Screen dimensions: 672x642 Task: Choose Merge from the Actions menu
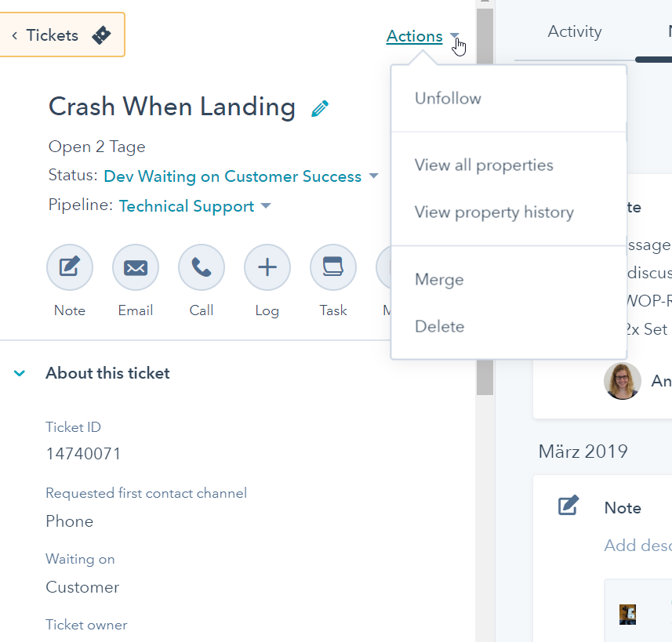point(439,280)
